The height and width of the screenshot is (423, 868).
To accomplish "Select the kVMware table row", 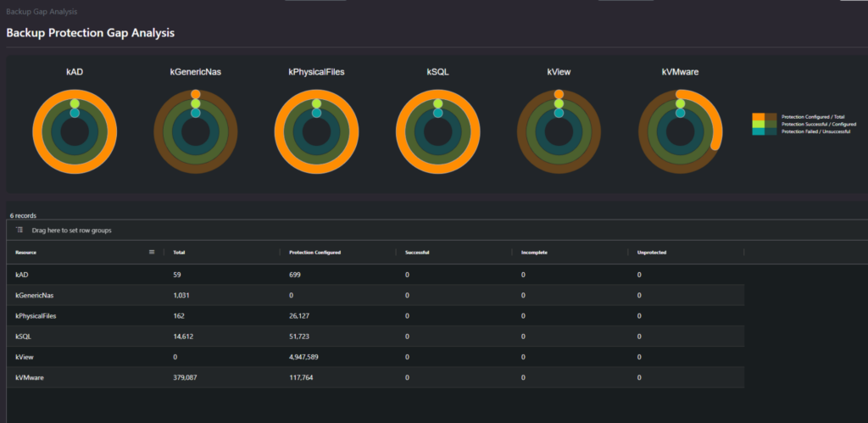I will click(x=376, y=377).
